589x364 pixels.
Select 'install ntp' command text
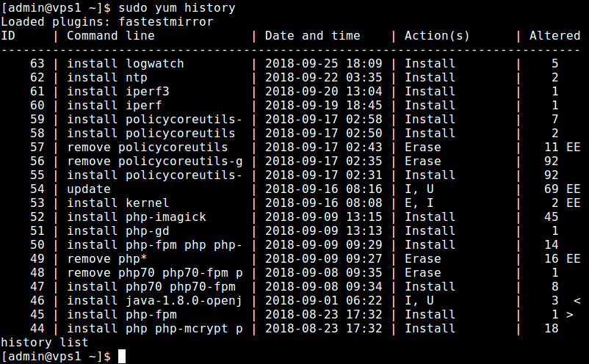[107, 77]
